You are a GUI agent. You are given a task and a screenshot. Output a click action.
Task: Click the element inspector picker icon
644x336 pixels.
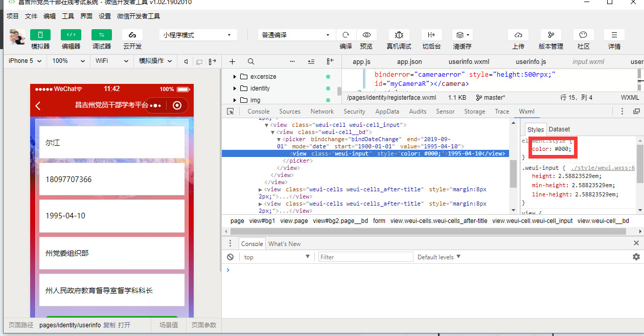click(x=231, y=111)
